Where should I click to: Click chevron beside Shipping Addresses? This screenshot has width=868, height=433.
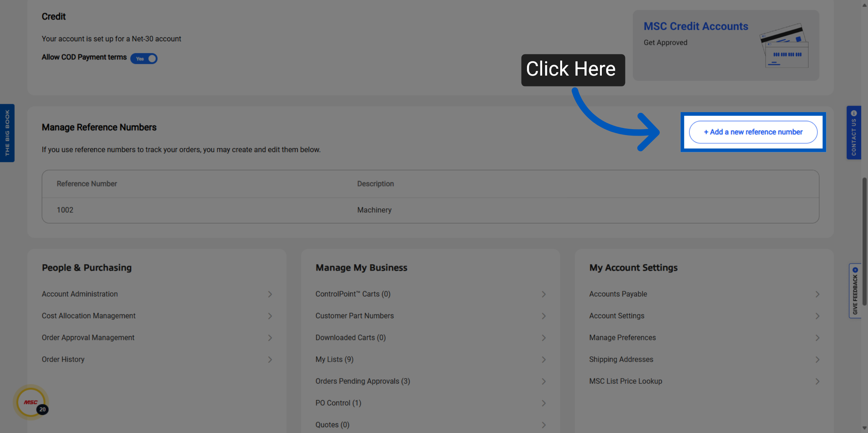click(817, 359)
